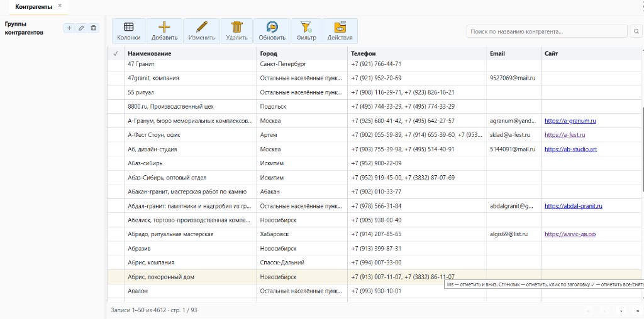Open link https://a-fest.ru
Image resolution: width=644 pixels, height=319 pixels.
click(565, 135)
